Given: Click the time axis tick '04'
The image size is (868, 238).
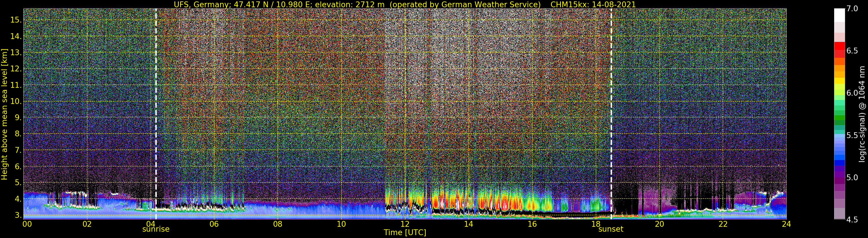Looking at the screenshot, I should click(151, 224).
